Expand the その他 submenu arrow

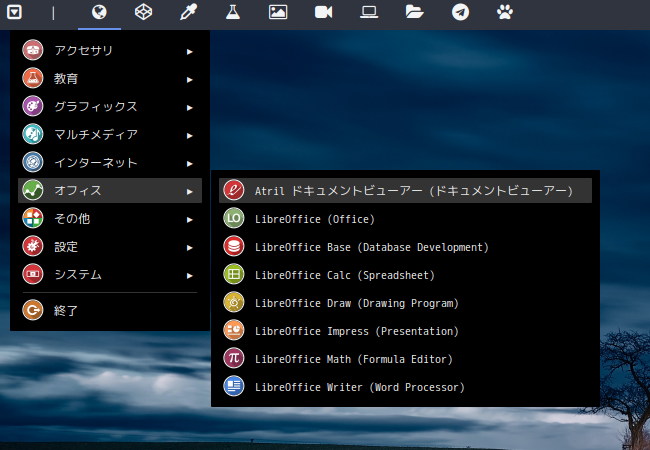189,220
